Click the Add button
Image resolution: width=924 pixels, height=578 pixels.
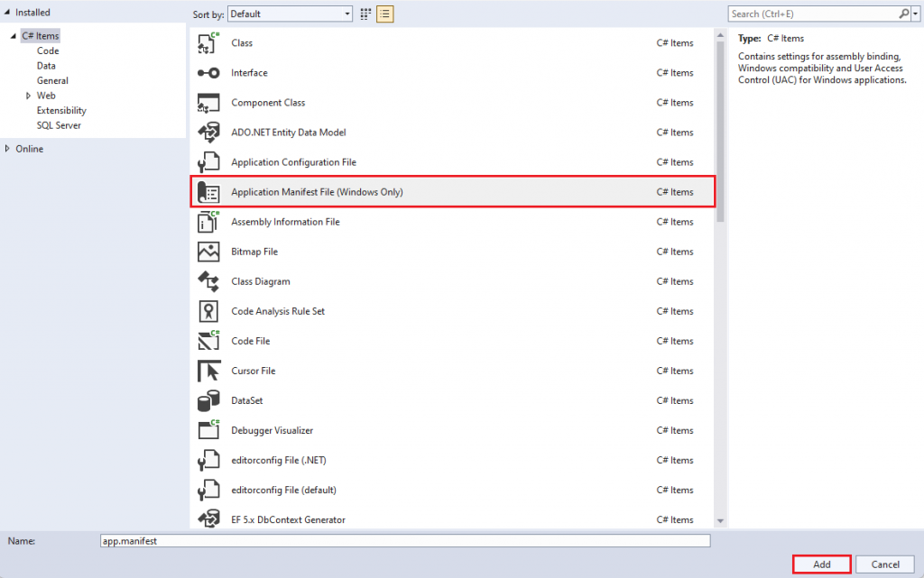pyautogui.click(x=820, y=564)
